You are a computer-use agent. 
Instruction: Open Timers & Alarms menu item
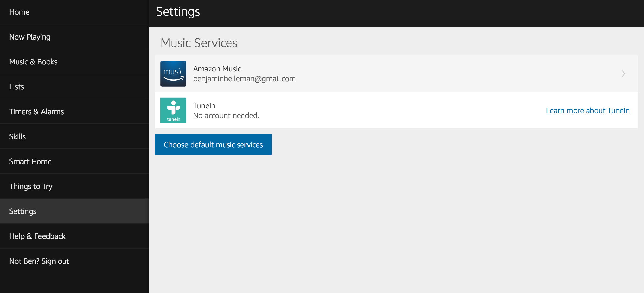(x=75, y=112)
